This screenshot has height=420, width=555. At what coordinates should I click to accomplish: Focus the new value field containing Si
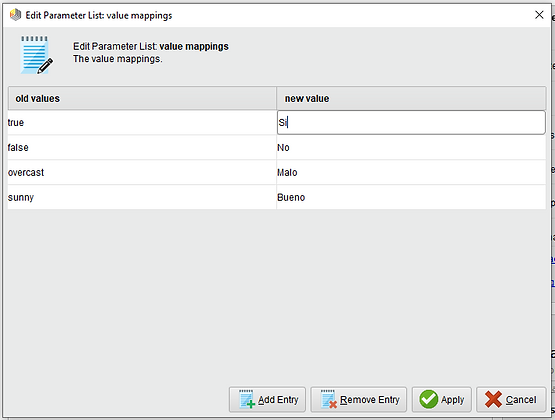click(411, 122)
